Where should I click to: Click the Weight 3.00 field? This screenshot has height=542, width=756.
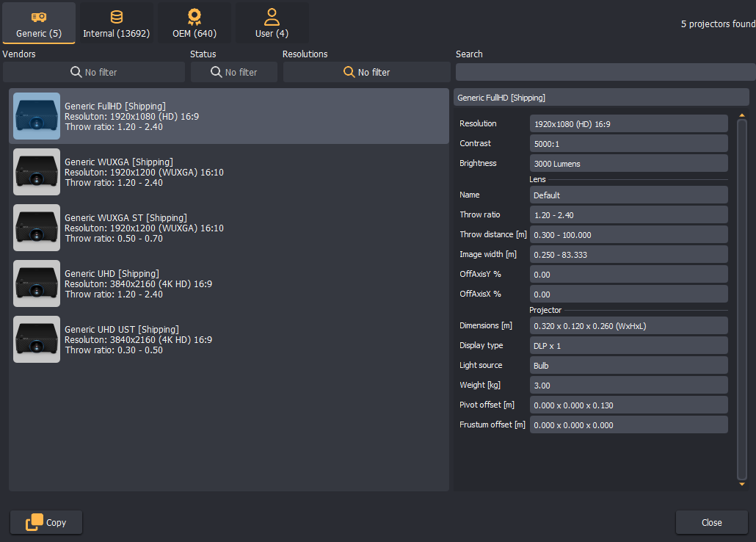629,385
